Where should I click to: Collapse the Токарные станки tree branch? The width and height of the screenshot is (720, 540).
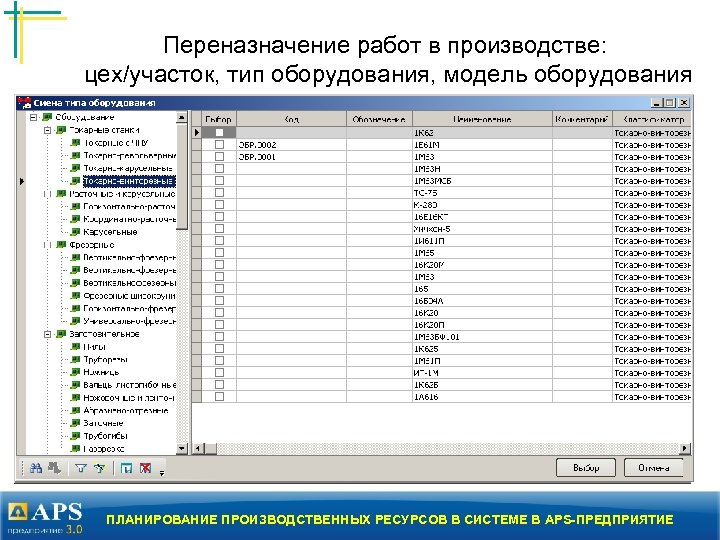(x=47, y=130)
